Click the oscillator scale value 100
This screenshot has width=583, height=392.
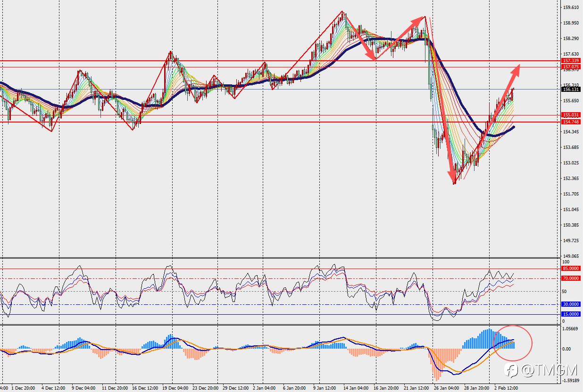click(x=566, y=262)
